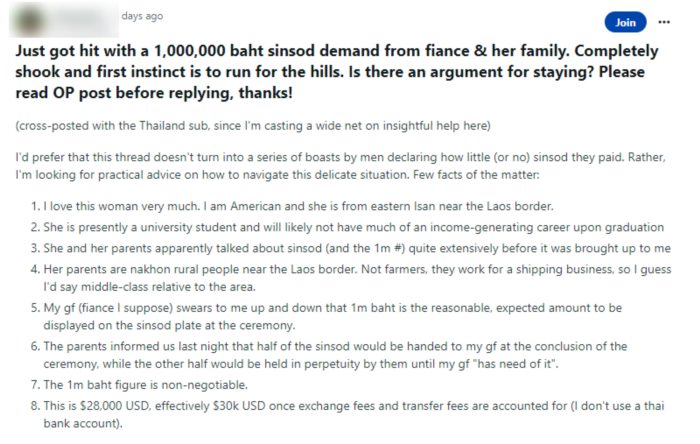The width and height of the screenshot is (700, 444).
Task: Click the Join button
Action: (625, 22)
